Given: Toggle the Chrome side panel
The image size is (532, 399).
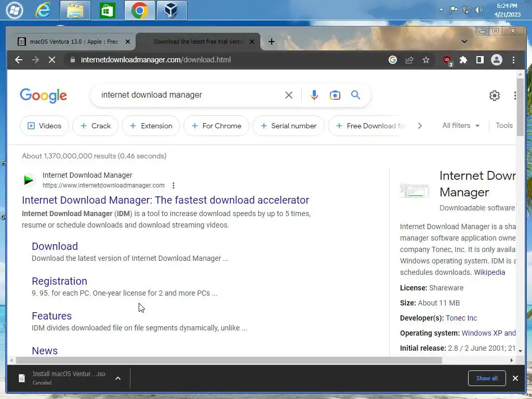Looking at the screenshot, I should coord(480,60).
